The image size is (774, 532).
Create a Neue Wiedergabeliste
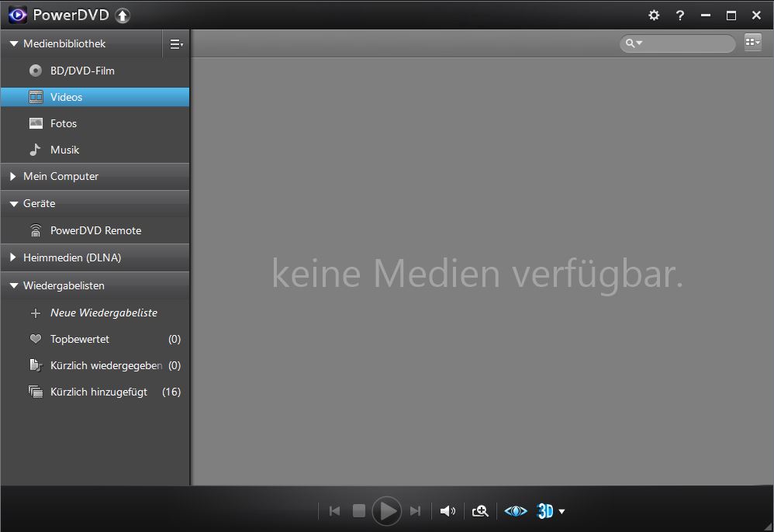pos(95,313)
